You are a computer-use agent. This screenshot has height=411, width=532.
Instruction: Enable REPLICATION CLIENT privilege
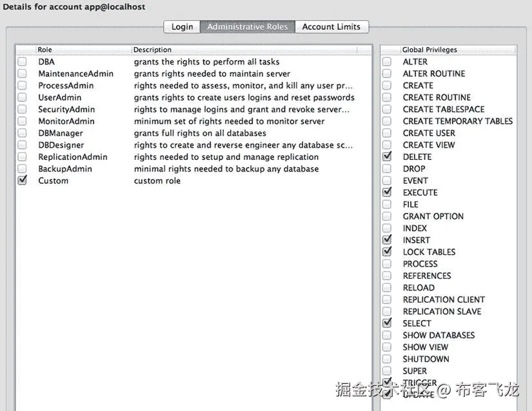[x=387, y=299]
